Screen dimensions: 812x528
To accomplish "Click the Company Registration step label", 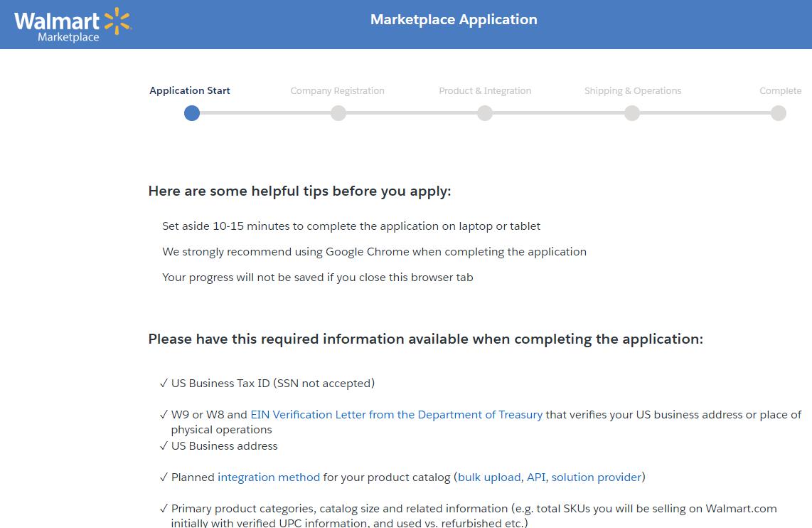I will [x=337, y=91].
